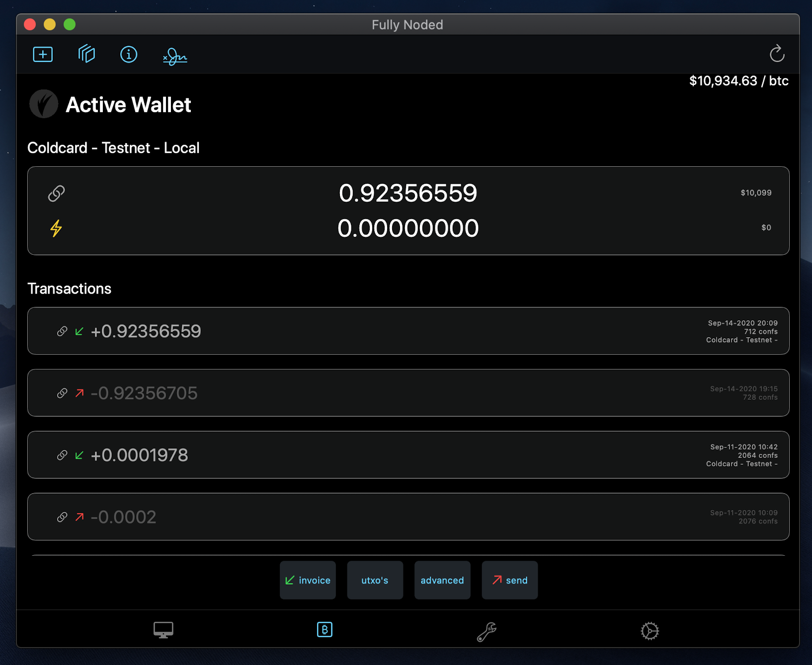Click green incoming arrow on +0.92356559 transaction

[x=79, y=331]
